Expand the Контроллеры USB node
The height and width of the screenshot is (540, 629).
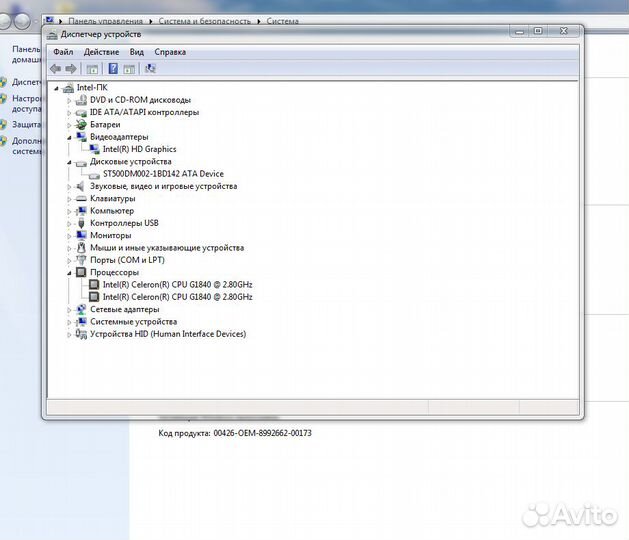(x=69, y=223)
